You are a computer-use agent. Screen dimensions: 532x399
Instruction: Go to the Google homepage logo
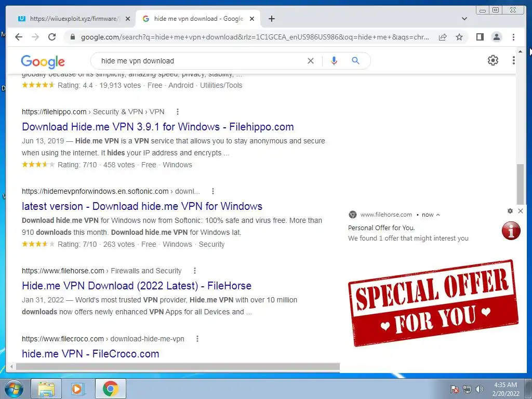[43, 61]
